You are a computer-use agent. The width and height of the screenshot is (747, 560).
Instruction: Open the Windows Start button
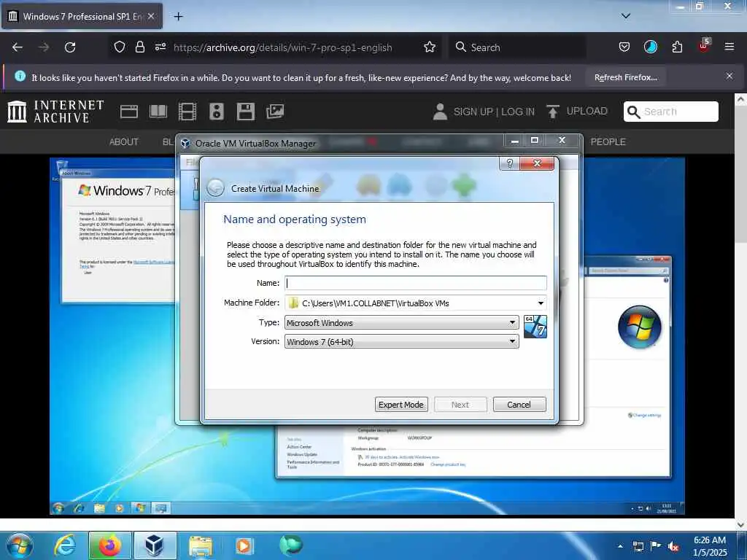(x=20, y=545)
